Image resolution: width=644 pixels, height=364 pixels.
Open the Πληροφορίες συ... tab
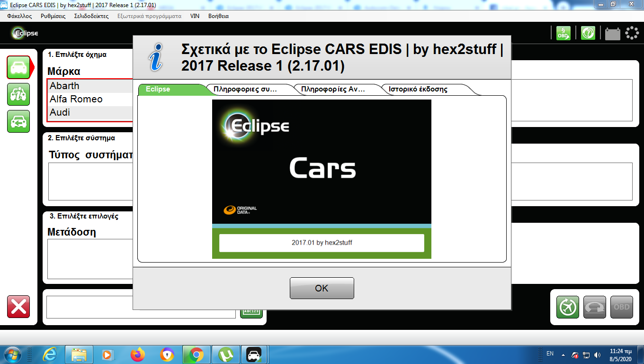(246, 89)
